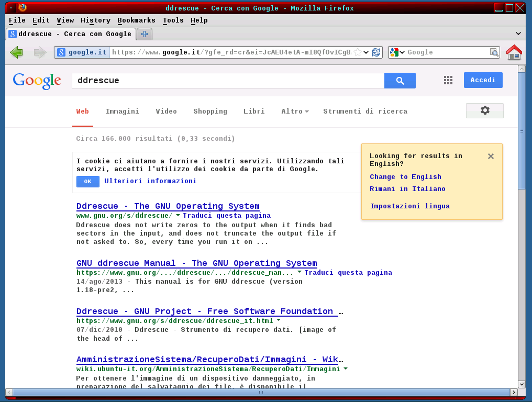
Task: Click the reload page icon in URL bar
Action: pos(376,52)
